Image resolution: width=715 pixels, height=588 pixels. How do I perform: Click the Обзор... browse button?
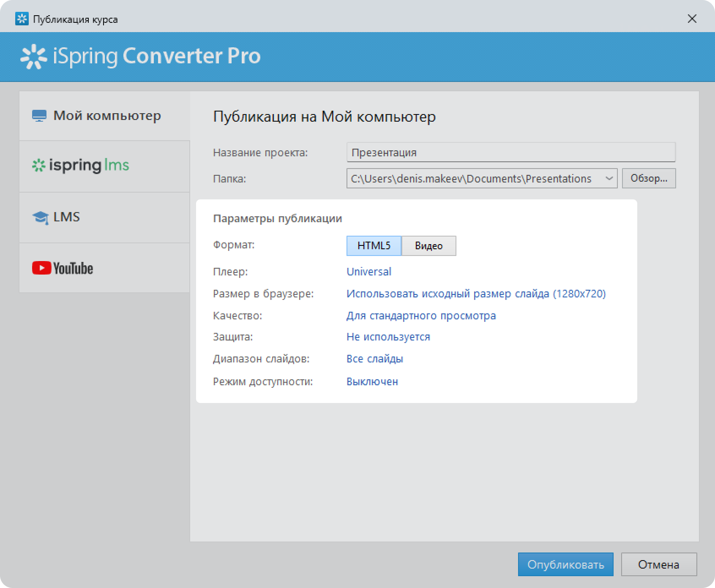pos(649,178)
